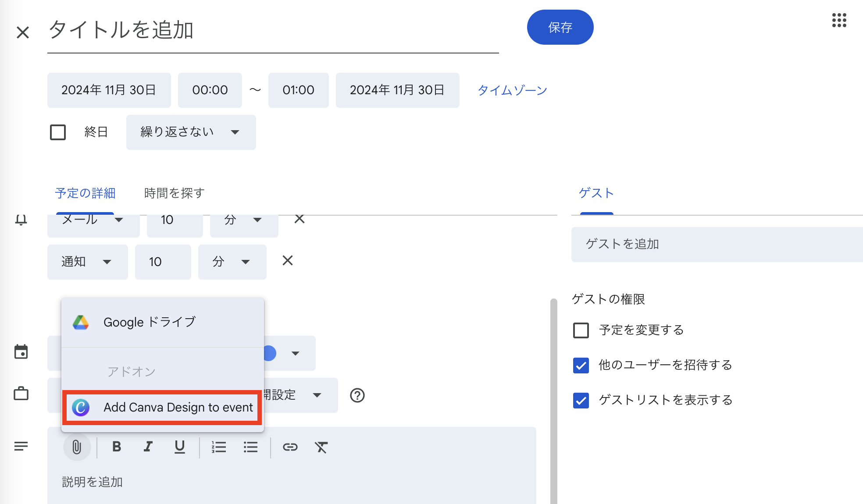Expand the 公開設定 visibility dropdown
Image resolution: width=863 pixels, height=504 pixels.
point(317,395)
